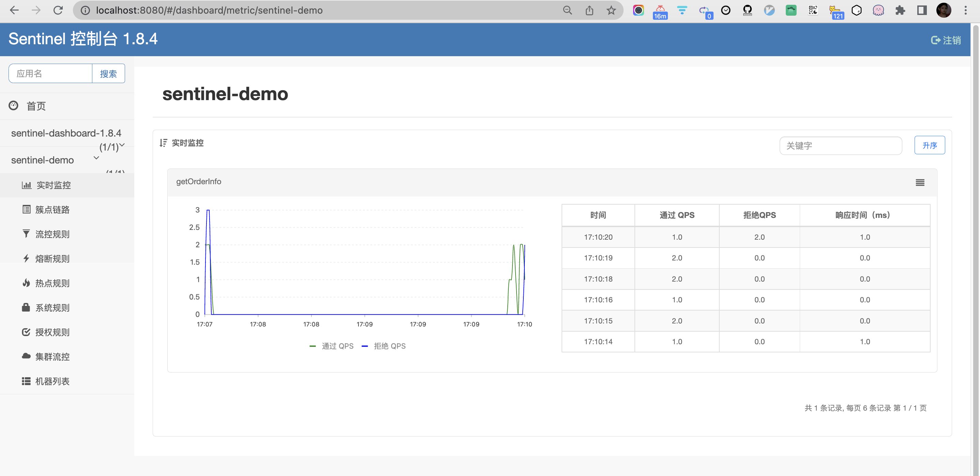Open the GitHub extension icon

tap(747, 10)
